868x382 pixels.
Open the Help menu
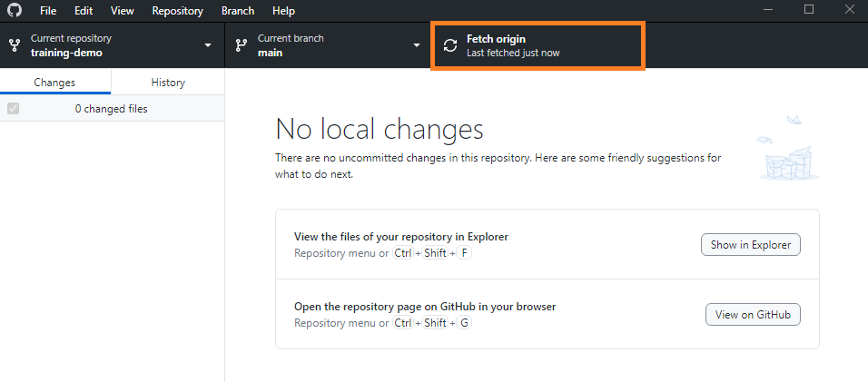coord(283,11)
